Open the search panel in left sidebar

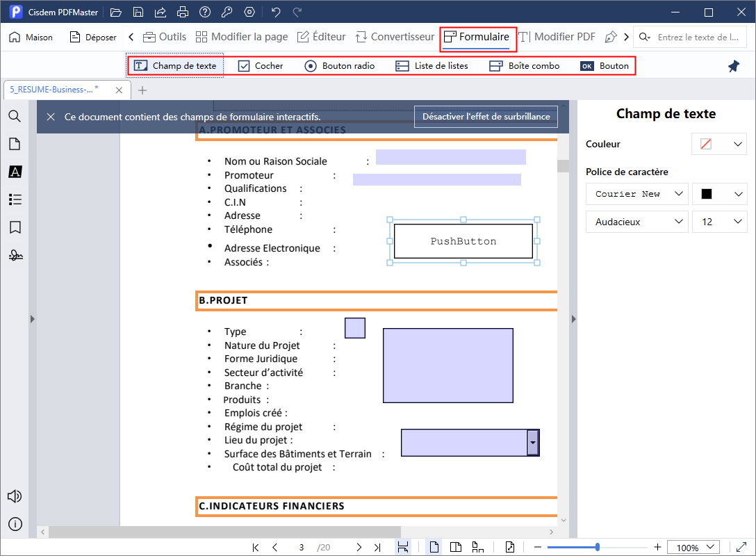(15, 116)
